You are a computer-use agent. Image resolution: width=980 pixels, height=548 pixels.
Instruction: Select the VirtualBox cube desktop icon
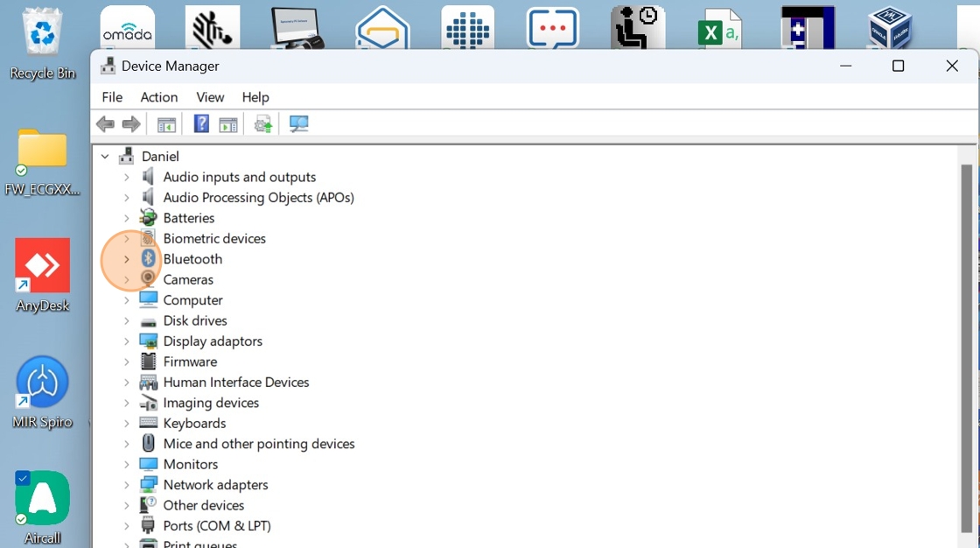coord(890,28)
